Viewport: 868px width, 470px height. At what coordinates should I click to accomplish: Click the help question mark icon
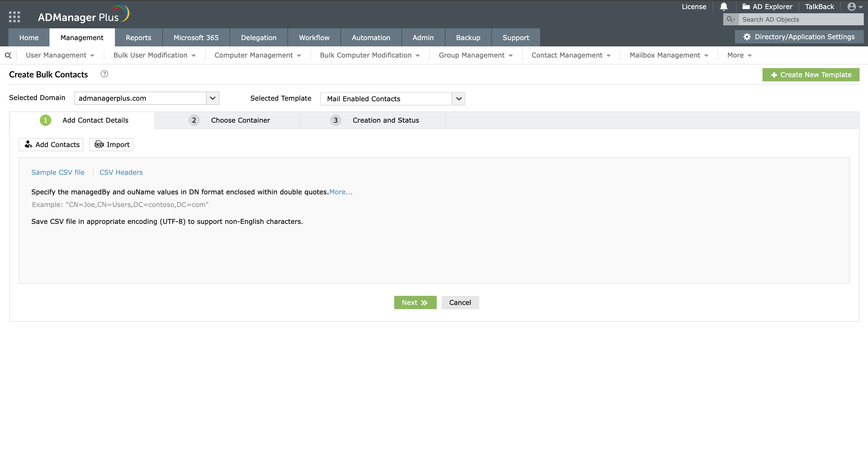pos(104,74)
